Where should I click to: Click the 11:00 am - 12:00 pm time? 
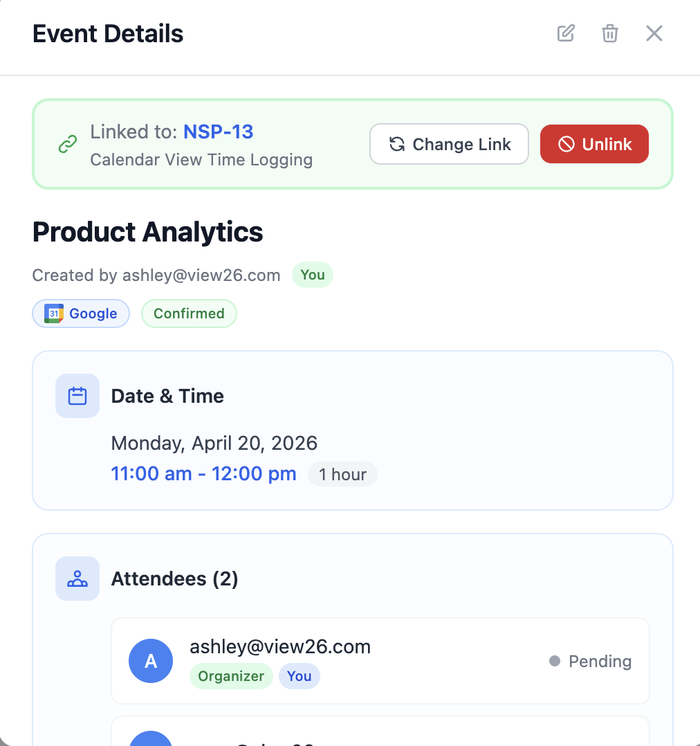pyautogui.click(x=203, y=474)
